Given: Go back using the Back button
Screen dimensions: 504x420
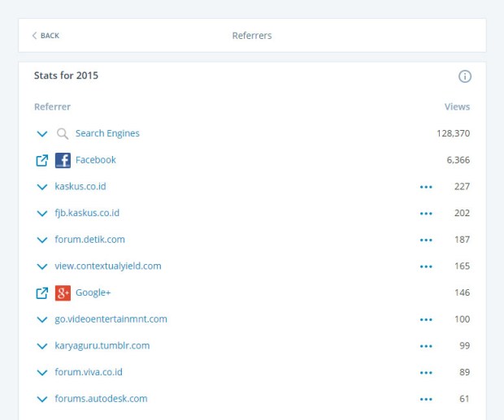Looking at the screenshot, I should 46,36.
